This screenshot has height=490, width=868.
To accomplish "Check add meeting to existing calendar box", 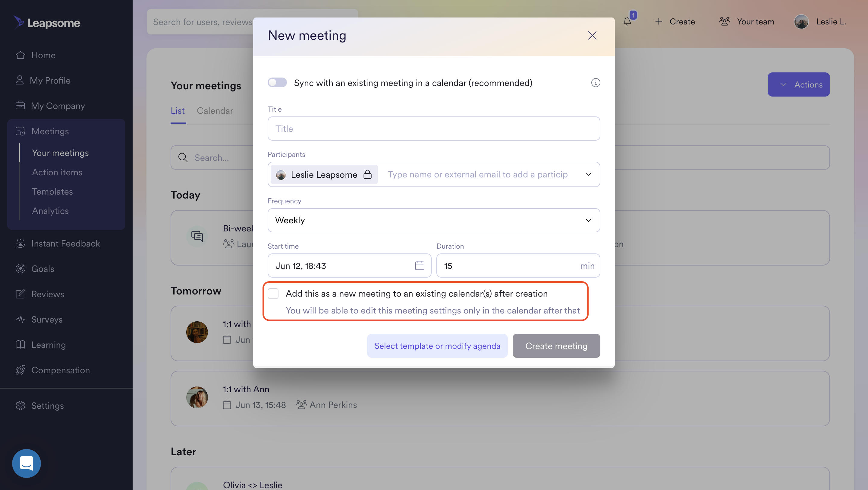I will tap(273, 293).
